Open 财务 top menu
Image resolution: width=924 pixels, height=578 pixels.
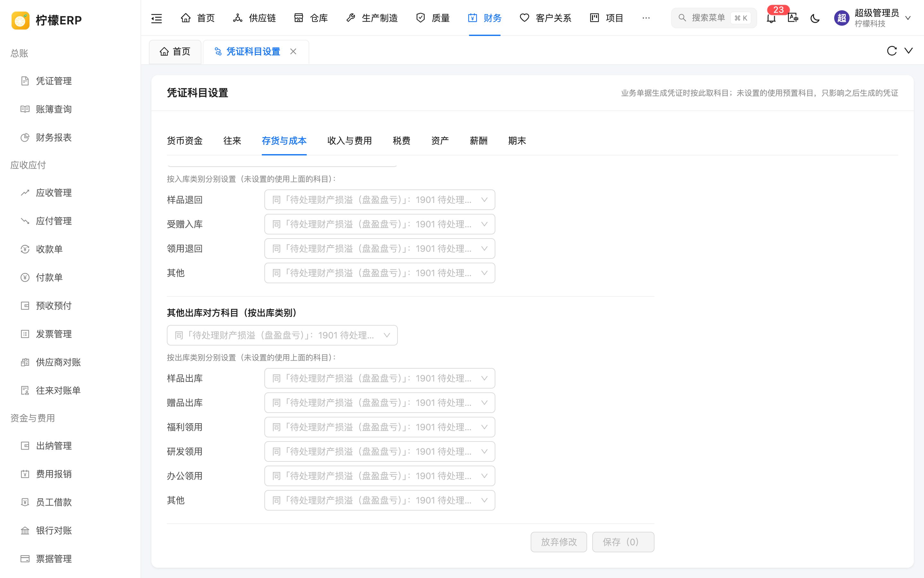[x=485, y=18]
